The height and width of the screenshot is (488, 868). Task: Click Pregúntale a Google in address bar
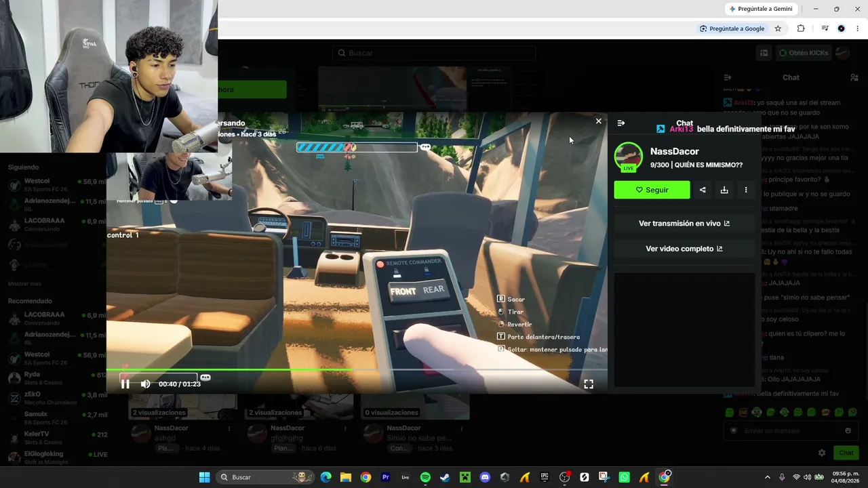[732, 28]
